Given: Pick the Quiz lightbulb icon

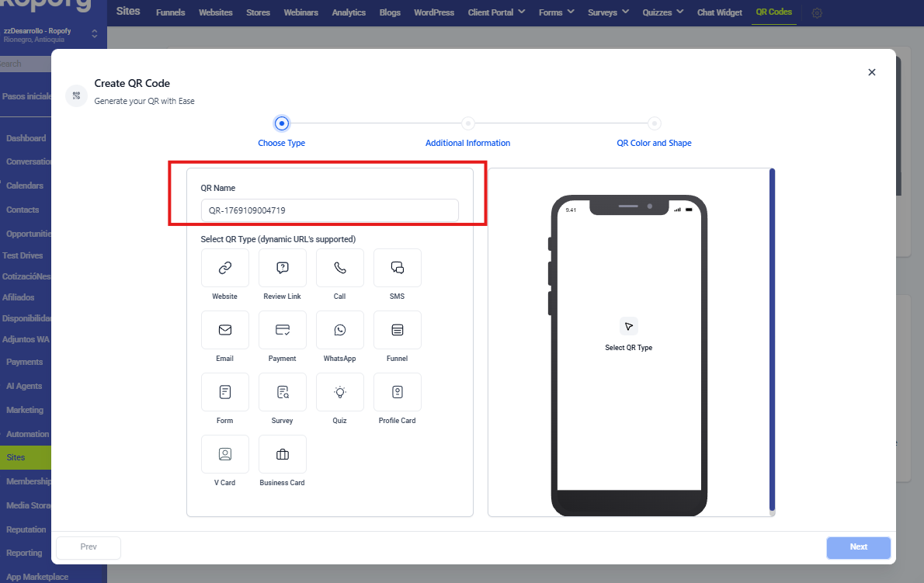Looking at the screenshot, I should (340, 392).
